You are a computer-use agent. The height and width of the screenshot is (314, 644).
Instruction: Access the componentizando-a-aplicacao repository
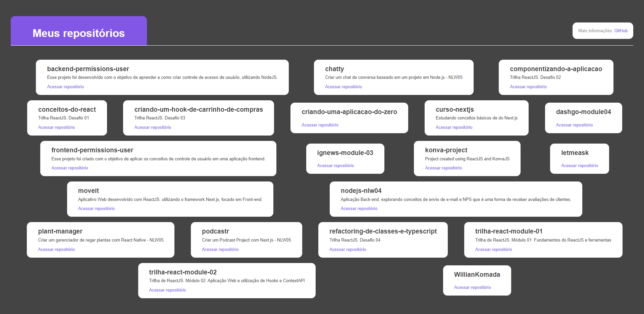[528, 87]
